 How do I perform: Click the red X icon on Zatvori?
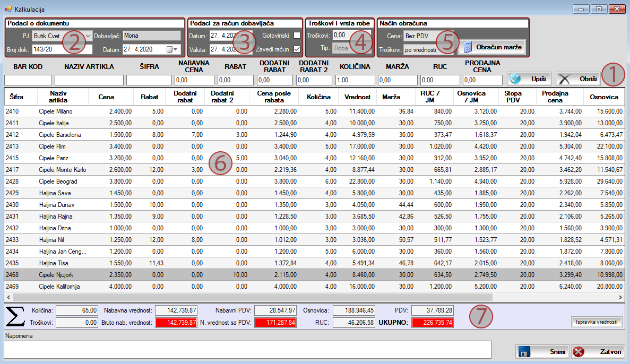579,352
